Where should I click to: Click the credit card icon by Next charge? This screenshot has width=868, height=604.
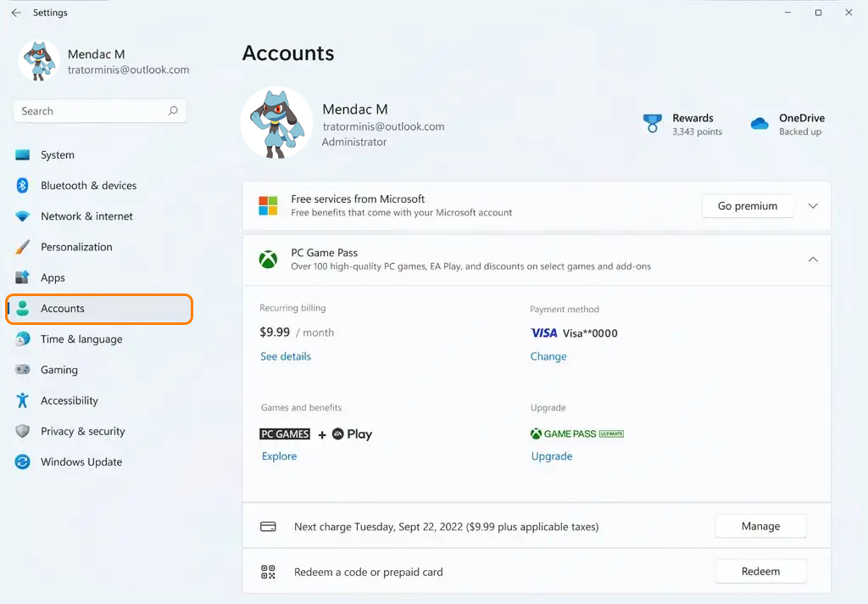pyautogui.click(x=268, y=527)
